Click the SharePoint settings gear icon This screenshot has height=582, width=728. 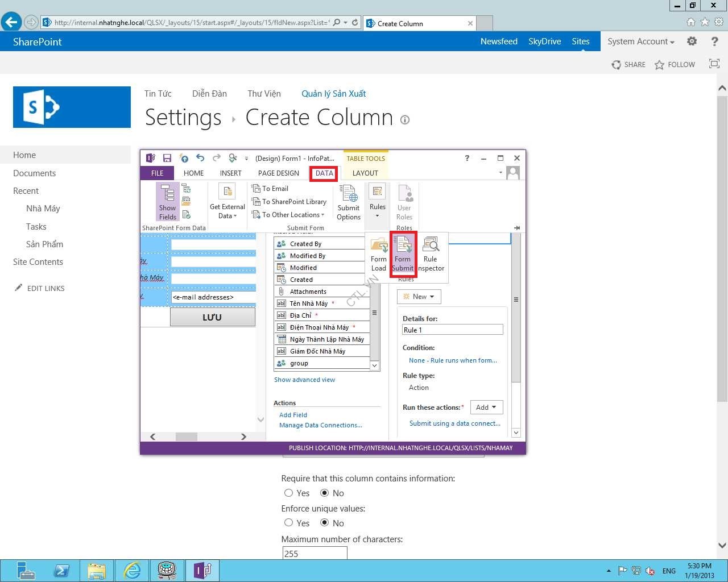692,41
